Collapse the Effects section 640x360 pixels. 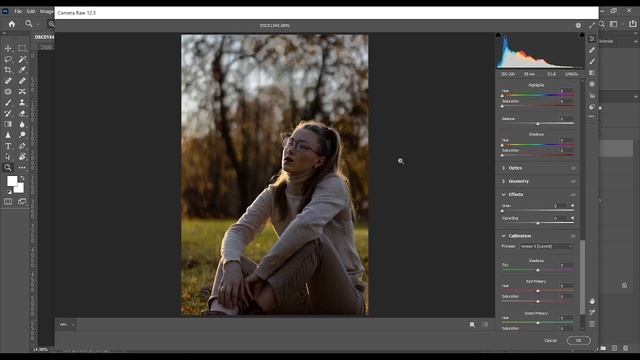pos(503,195)
